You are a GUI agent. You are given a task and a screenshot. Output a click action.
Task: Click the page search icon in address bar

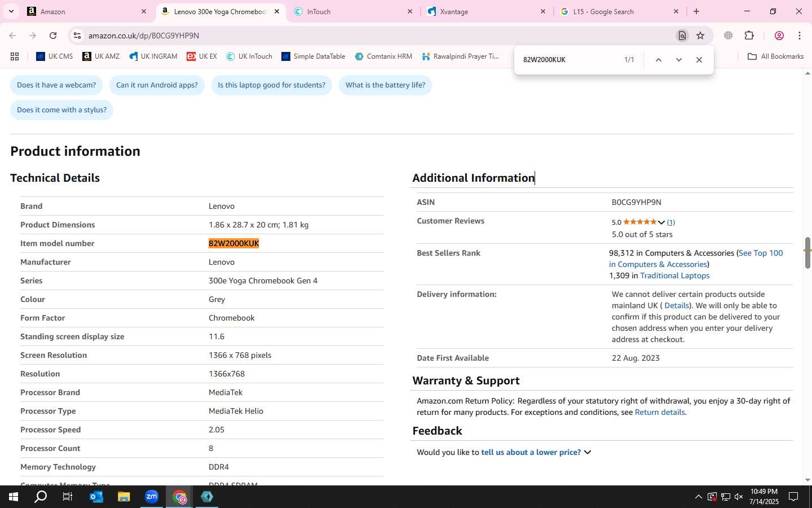tap(682, 36)
